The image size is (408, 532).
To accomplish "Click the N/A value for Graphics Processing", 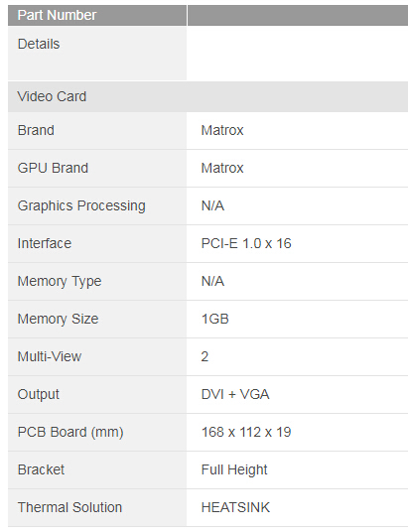I will point(212,205).
